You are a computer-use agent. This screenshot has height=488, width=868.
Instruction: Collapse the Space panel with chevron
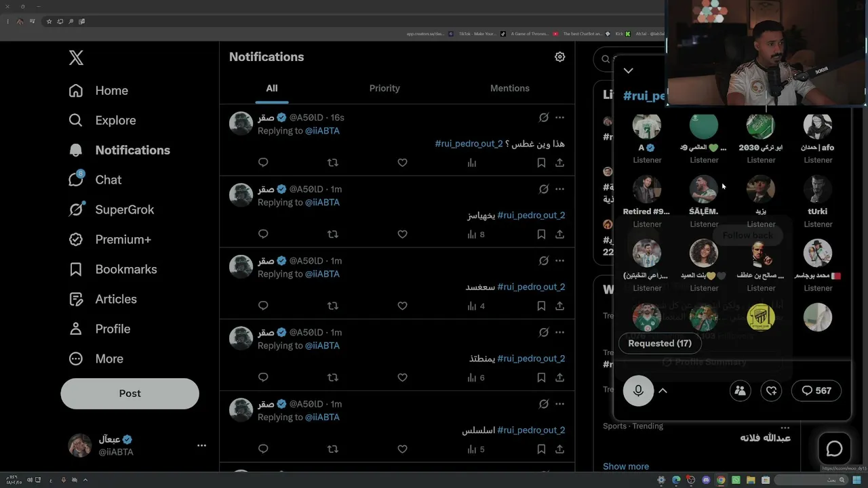coord(629,70)
